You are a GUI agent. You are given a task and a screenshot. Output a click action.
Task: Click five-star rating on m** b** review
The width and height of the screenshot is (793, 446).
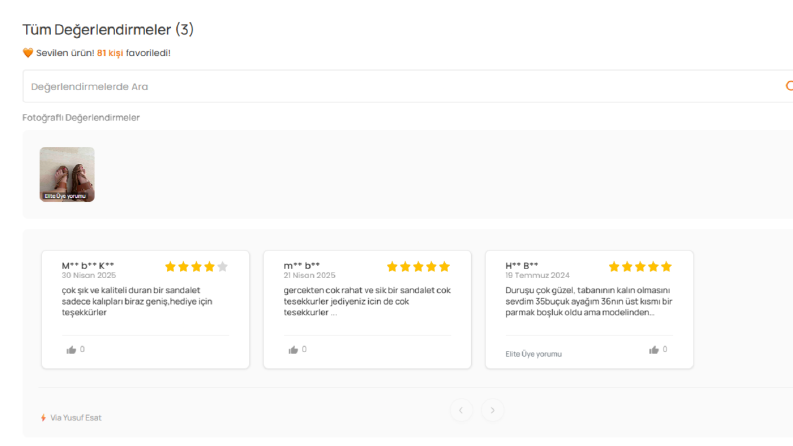[x=418, y=266]
